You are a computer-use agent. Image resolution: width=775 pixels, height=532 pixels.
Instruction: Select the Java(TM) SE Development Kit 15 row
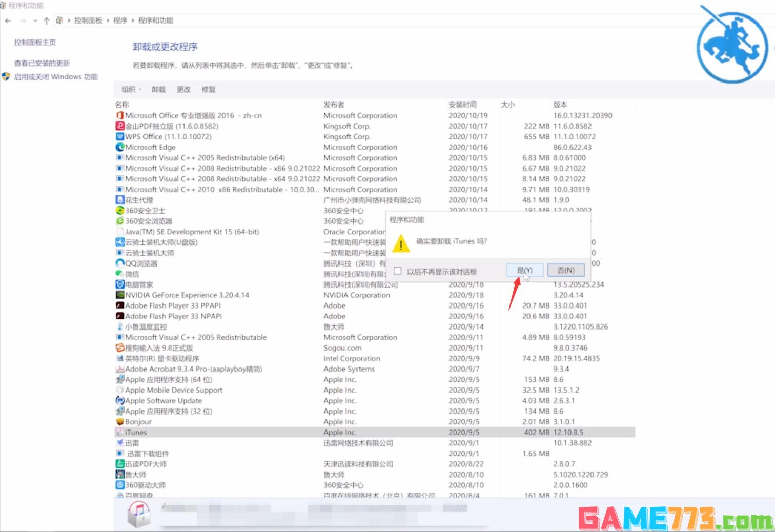(x=374, y=232)
